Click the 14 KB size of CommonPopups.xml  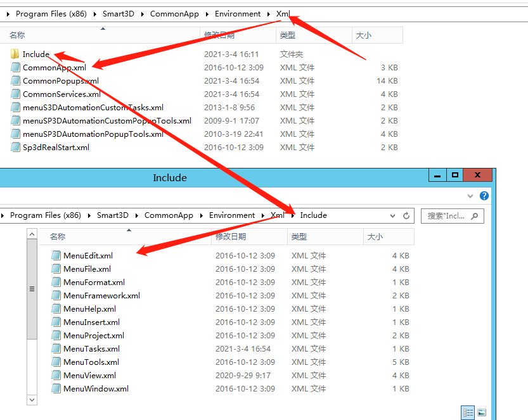[x=387, y=81]
